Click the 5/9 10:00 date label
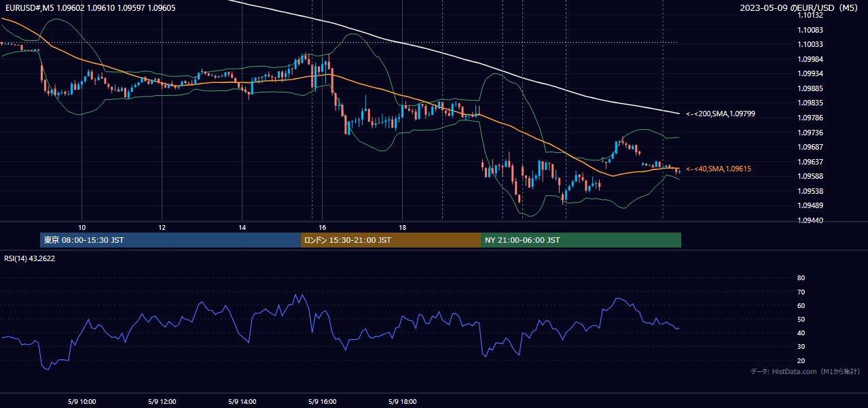 pyautogui.click(x=82, y=402)
